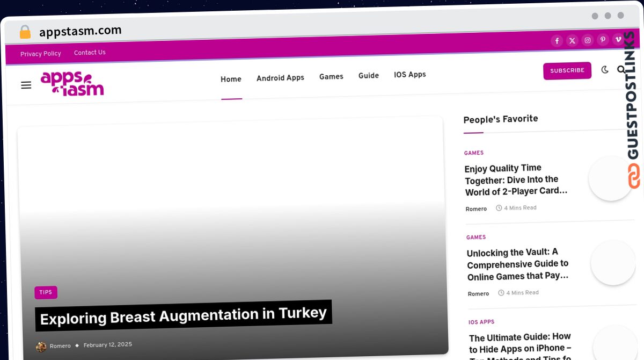
Task: Open Exploring Breast Augmentation in Turkey article
Action: pyautogui.click(x=184, y=315)
